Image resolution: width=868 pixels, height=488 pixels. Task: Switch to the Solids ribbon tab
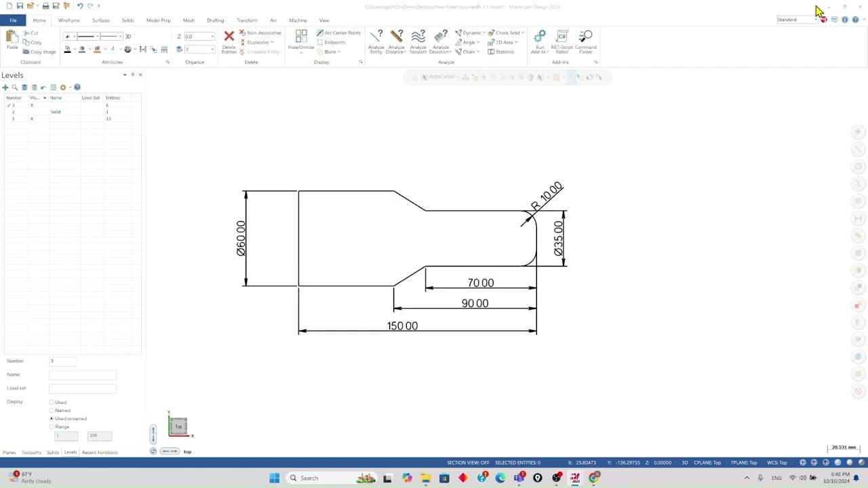point(127,20)
